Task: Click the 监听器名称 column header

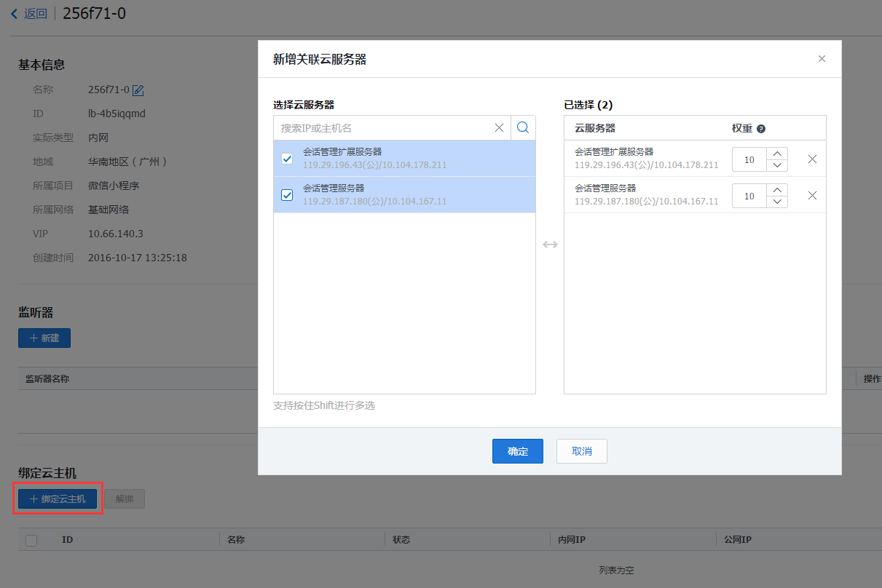Action: point(47,378)
